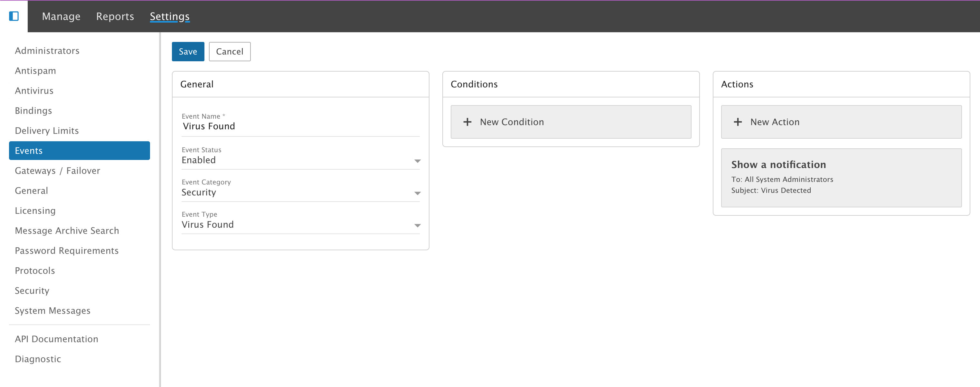The width and height of the screenshot is (980, 387).
Task: Expand the Event Status dropdown arrow
Action: pos(417,161)
